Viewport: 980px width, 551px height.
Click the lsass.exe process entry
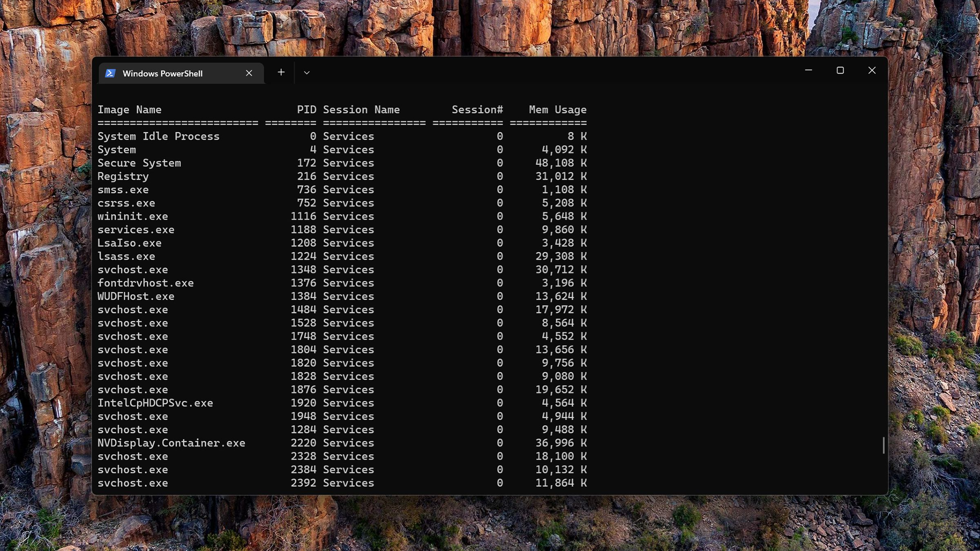(x=127, y=256)
